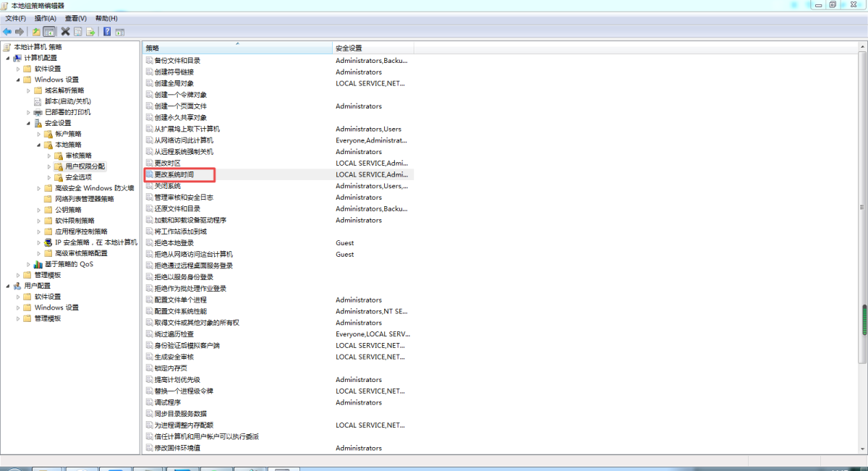Viewport: 868px width, 471px height.
Task: Expand the 帐户策略 tree node
Action: (39, 134)
